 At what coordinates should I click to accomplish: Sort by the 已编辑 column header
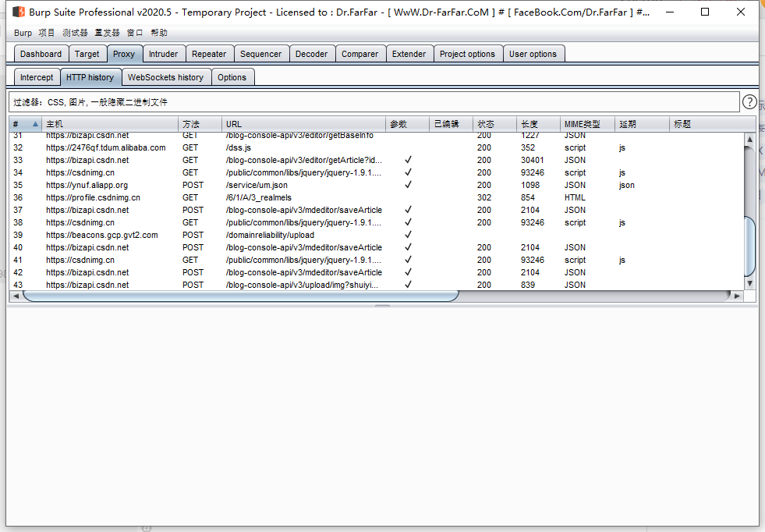pos(452,124)
